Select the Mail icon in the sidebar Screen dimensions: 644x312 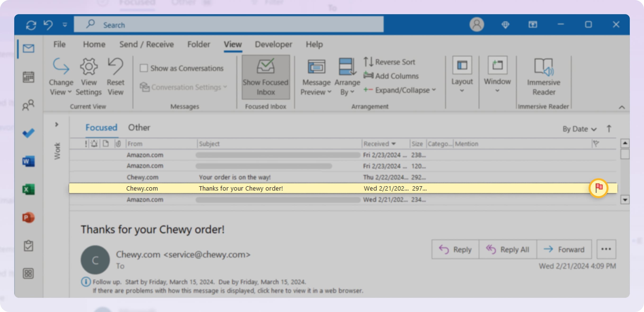pyautogui.click(x=28, y=49)
